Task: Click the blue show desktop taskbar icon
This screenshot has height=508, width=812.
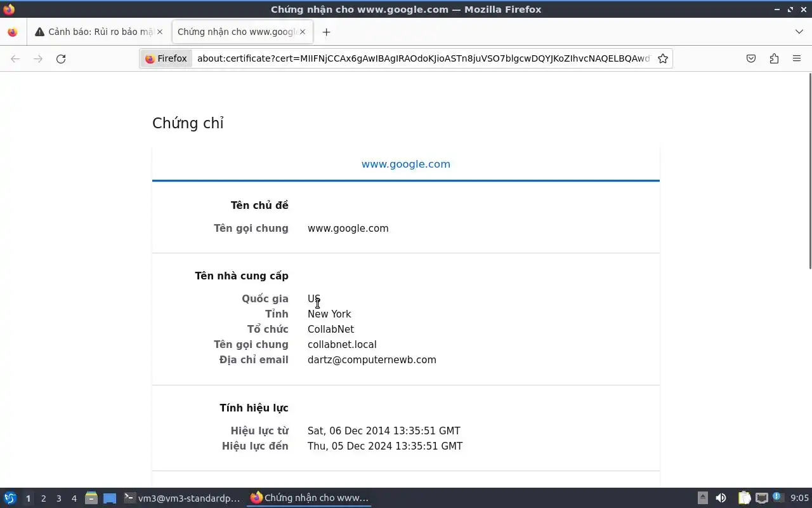Action: (x=110, y=498)
